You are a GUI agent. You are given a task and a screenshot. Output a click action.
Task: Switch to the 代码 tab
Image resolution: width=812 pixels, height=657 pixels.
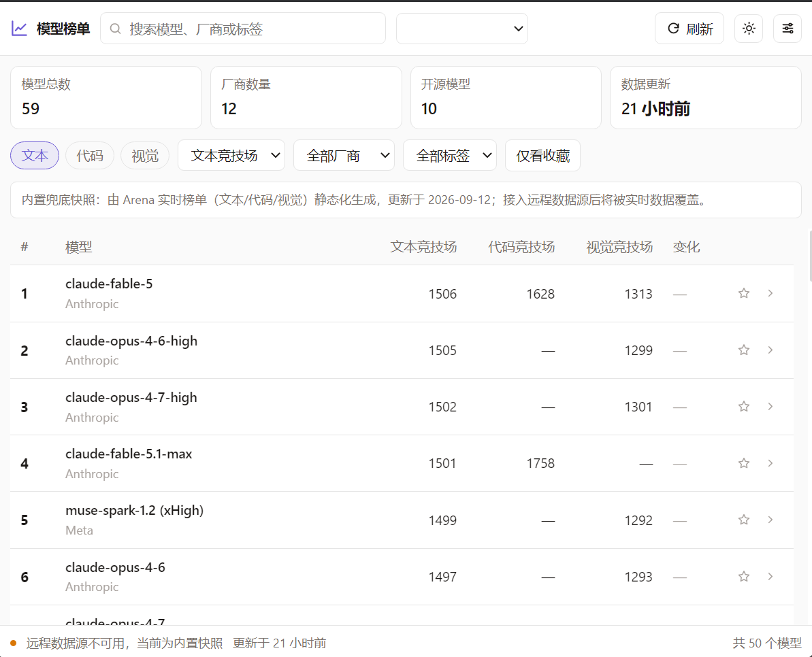point(90,155)
